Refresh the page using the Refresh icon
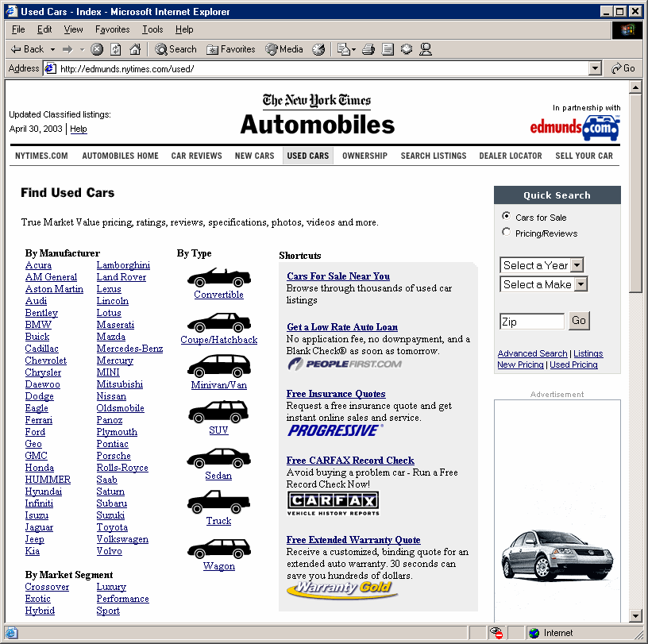Image resolution: width=648 pixels, height=644 pixels. tap(116, 49)
